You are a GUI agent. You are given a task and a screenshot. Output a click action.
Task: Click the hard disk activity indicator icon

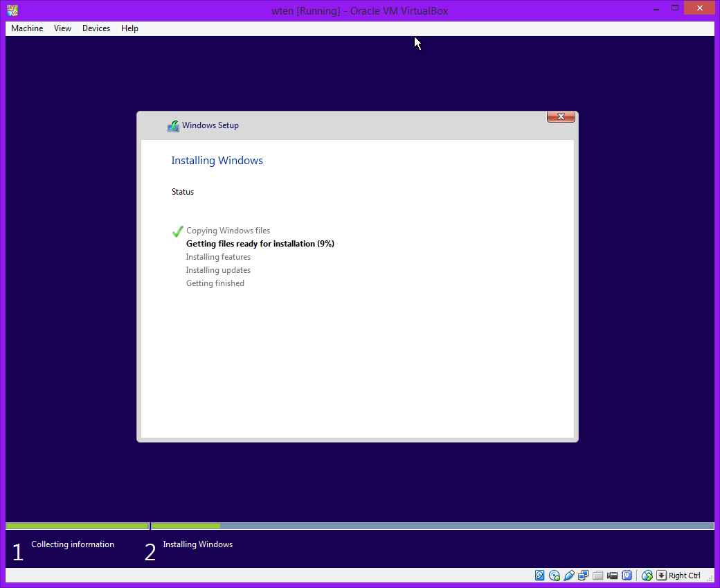click(x=540, y=576)
